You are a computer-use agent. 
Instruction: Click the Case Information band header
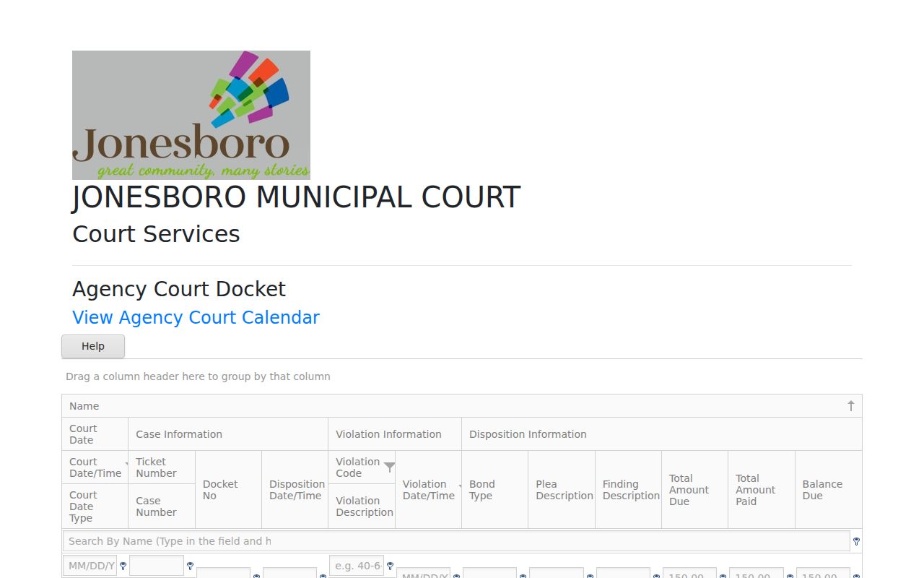[228, 434]
